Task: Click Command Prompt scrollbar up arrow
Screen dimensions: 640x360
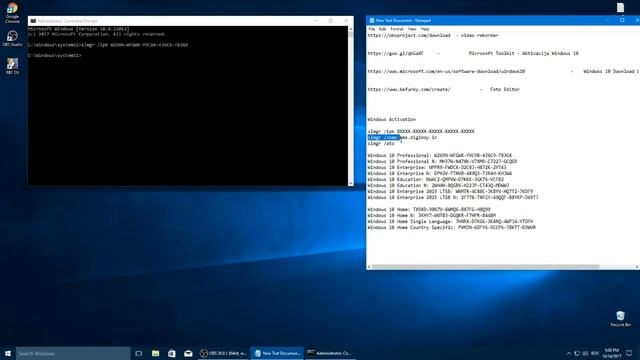Action: (351, 29)
